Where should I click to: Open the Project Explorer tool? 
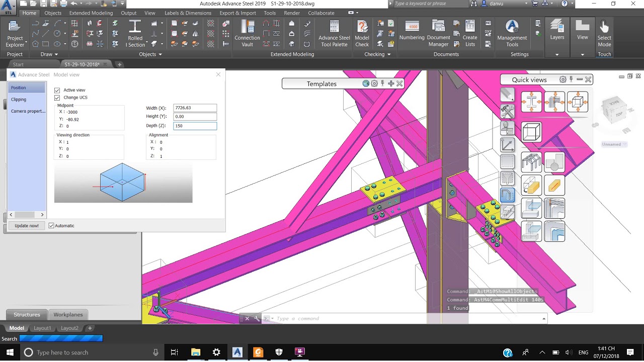coord(15,34)
